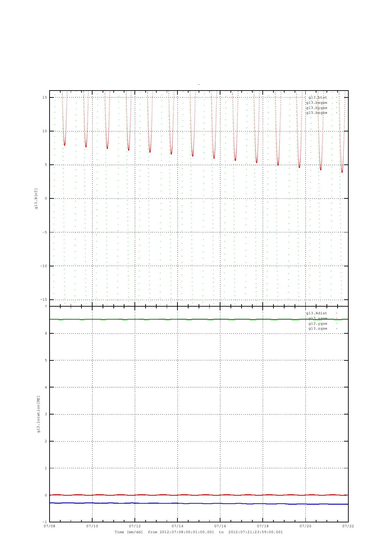Click the 07/20 date tick label
392x555 pixels.
point(305,526)
